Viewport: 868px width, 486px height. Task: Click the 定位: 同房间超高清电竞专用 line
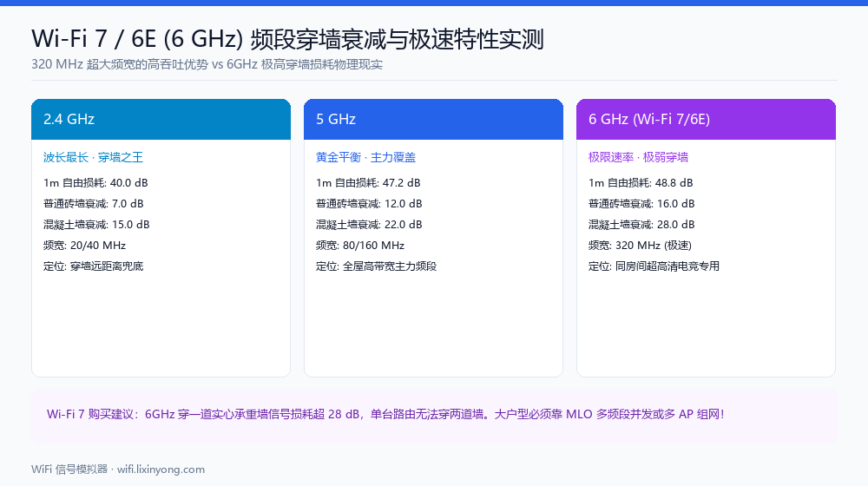click(x=654, y=266)
